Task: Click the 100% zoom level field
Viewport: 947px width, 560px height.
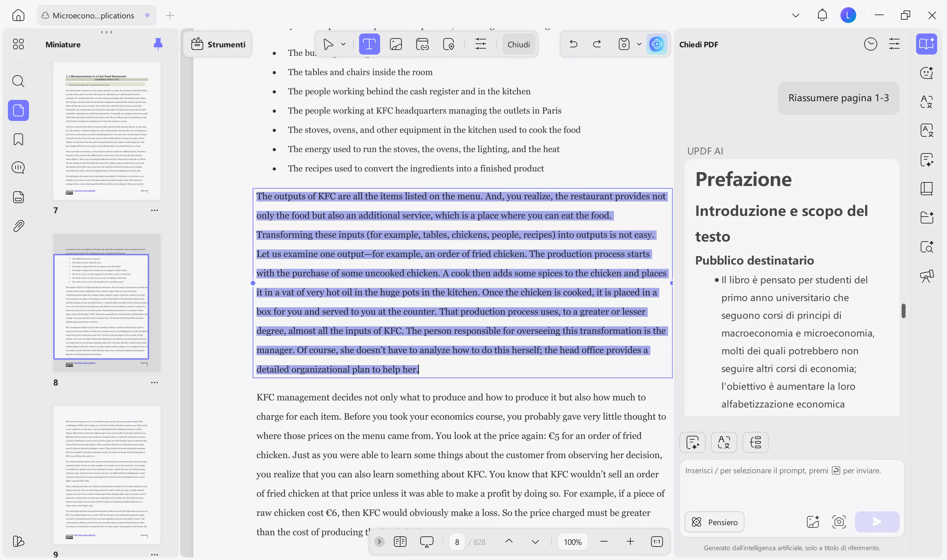Action: click(x=572, y=542)
